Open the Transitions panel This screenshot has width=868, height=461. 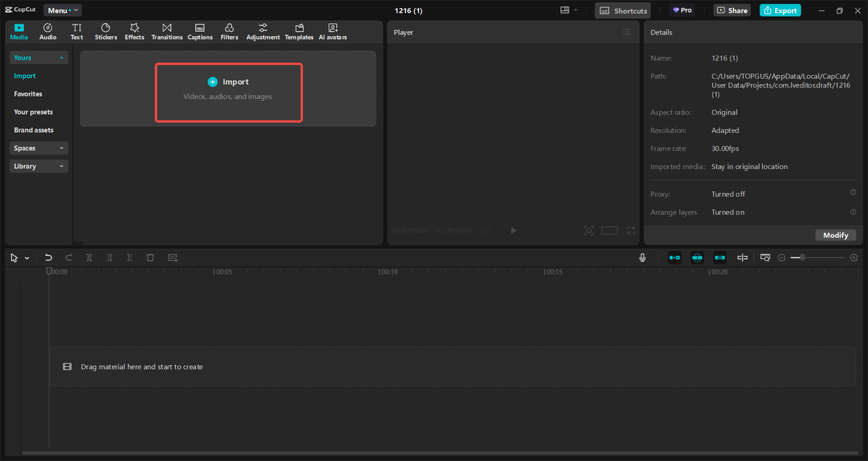pos(167,31)
